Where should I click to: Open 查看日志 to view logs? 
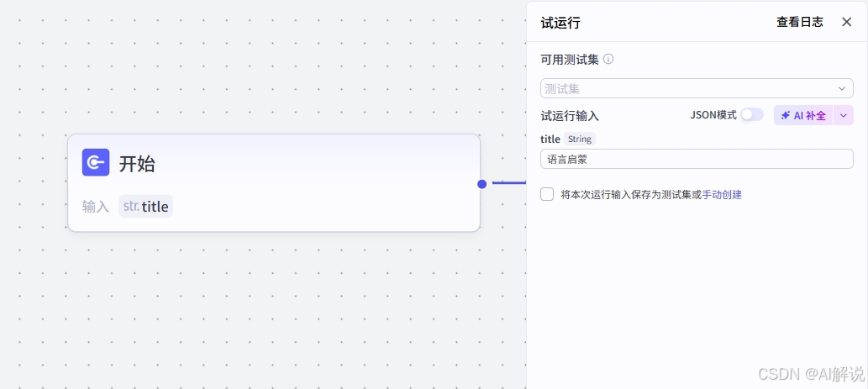coord(799,22)
